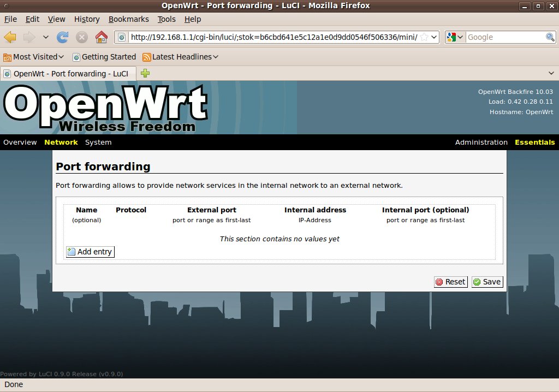Open the Tools menu
Screen dimensions: 559x392
pos(166,19)
